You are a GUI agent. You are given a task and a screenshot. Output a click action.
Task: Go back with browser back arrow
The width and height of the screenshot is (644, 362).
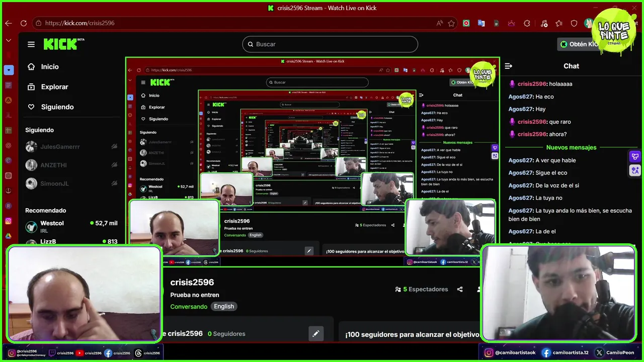pyautogui.click(x=8, y=23)
